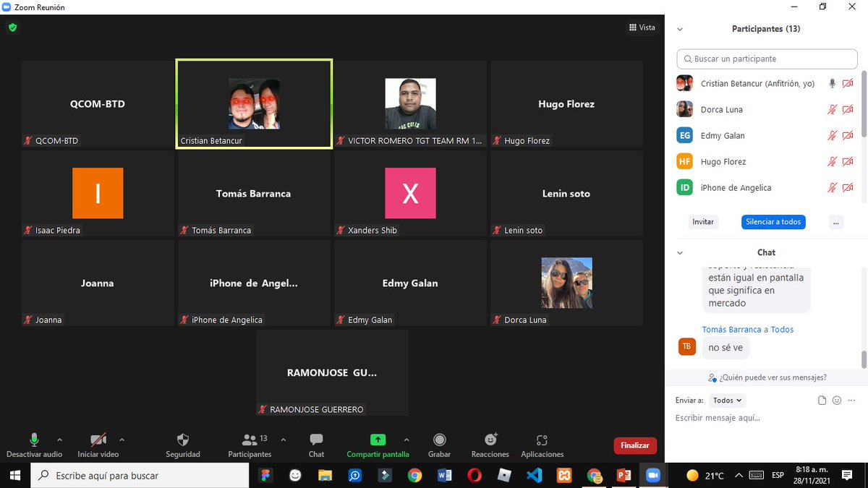Click Cristian Betancur's video-off icon in list

848,84
